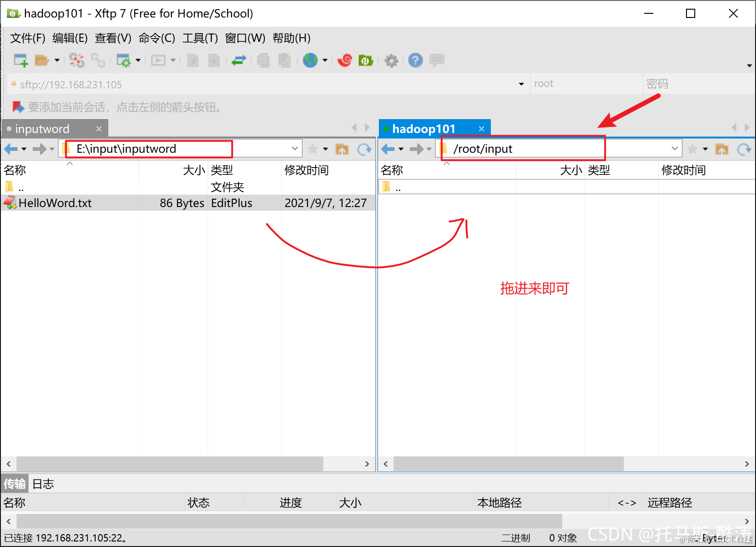Open the session properties icon
Screen dimensions: 756x547
[x=123, y=60]
